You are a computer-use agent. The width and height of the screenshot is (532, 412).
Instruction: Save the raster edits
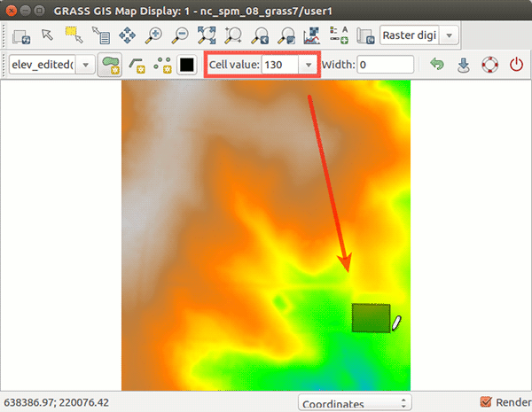pos(462,66)
